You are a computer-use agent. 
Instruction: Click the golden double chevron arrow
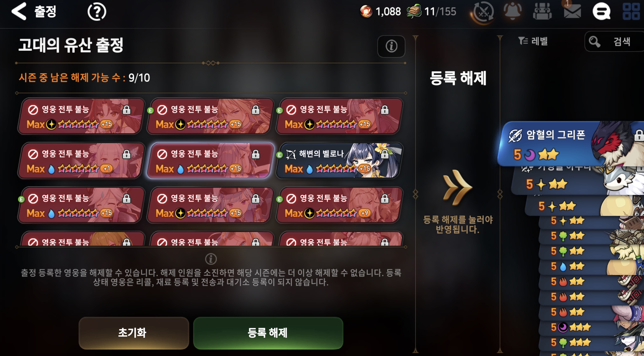(x=457, y=187)
